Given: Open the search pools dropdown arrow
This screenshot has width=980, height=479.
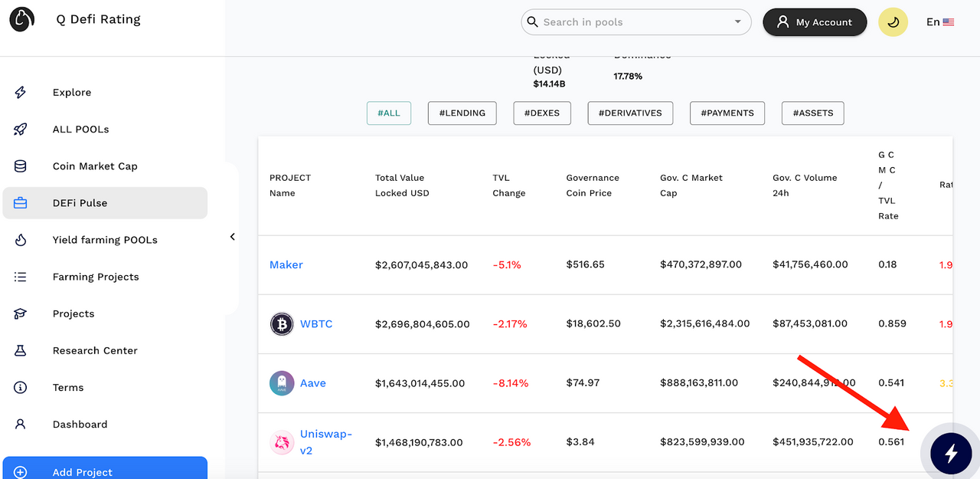Looking at the screenshot, I should click(738, 22).
